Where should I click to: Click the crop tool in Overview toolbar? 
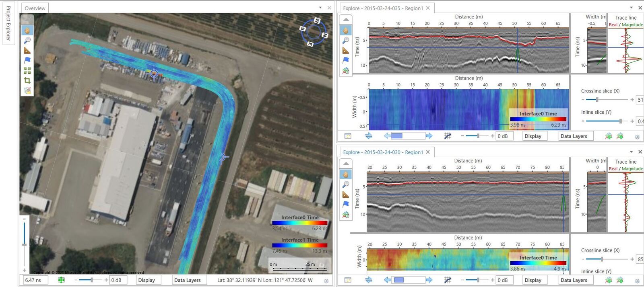(27, 80)
